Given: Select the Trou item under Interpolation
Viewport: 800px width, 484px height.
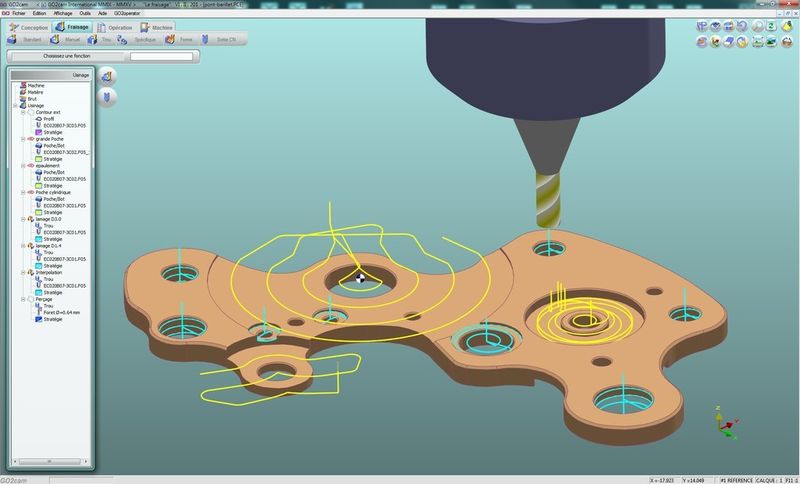Looking at the screenshot, I should point(44,279).
